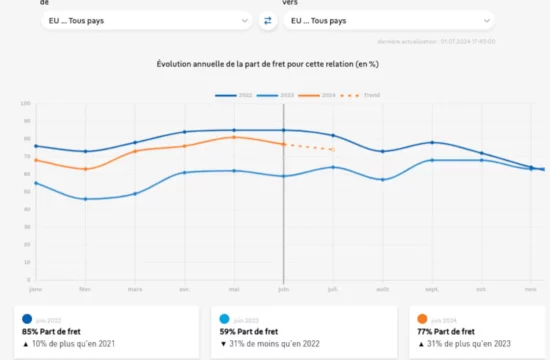Viewport: 550px width, 360px height.
Task: Expand origin country list via left chevron
Action: 244,21
